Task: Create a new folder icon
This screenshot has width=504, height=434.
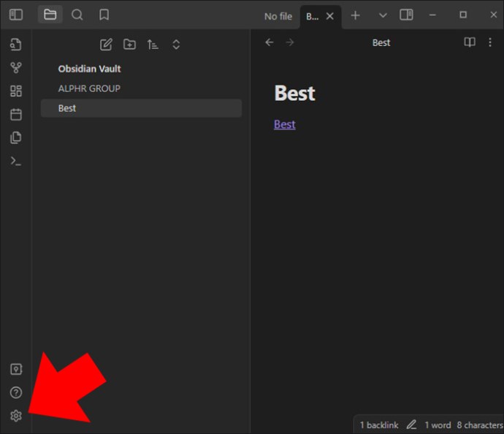Action: (129, 45)
